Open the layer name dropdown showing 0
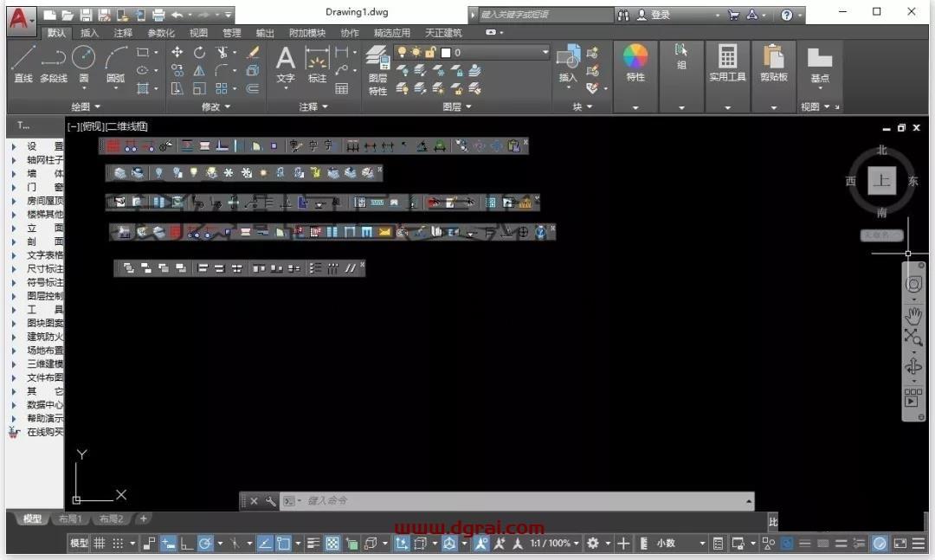Screen dimensions: 935x560 494,53
